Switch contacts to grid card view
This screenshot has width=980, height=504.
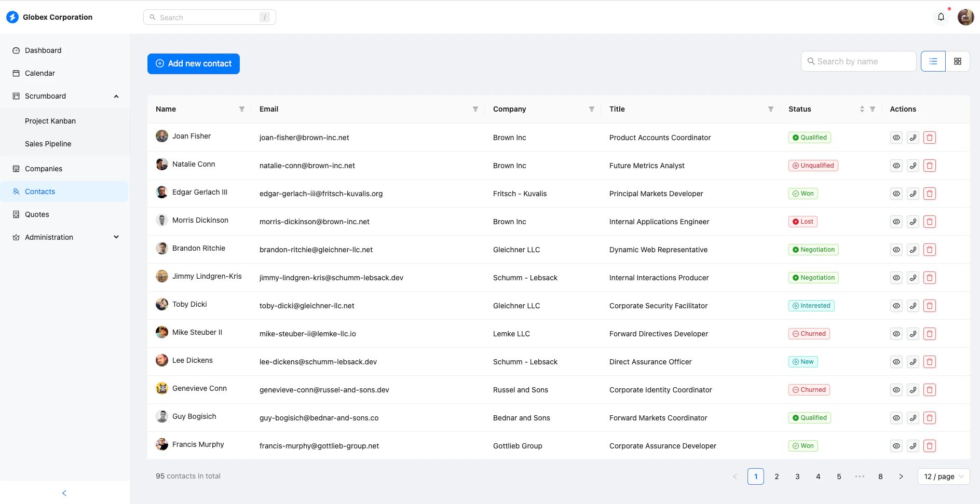[958, 61]
